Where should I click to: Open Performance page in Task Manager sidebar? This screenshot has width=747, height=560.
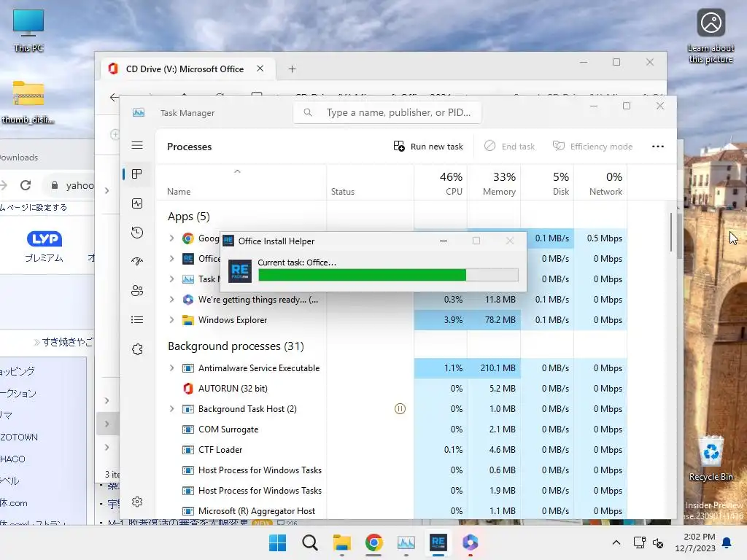tap(137, 204)
